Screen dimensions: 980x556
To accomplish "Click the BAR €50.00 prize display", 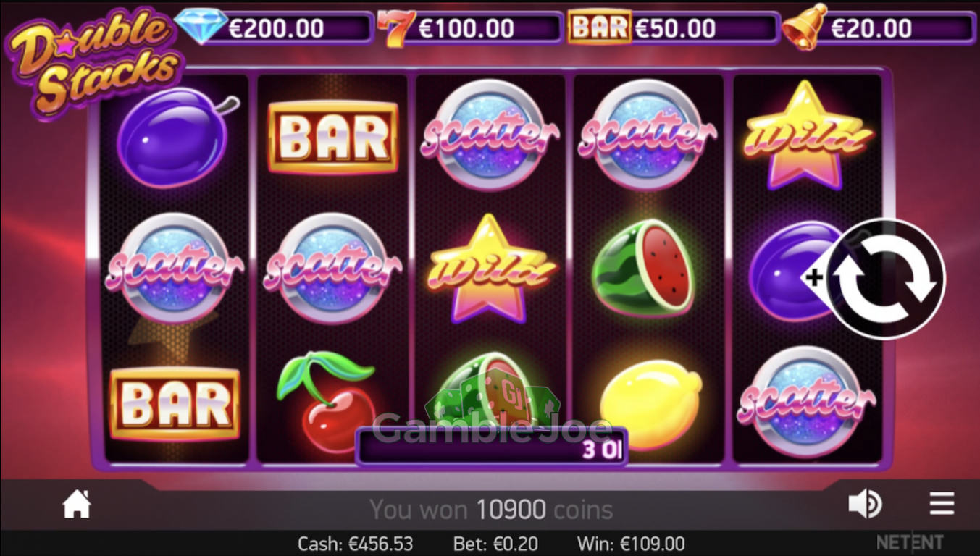I will coord(674,28).
